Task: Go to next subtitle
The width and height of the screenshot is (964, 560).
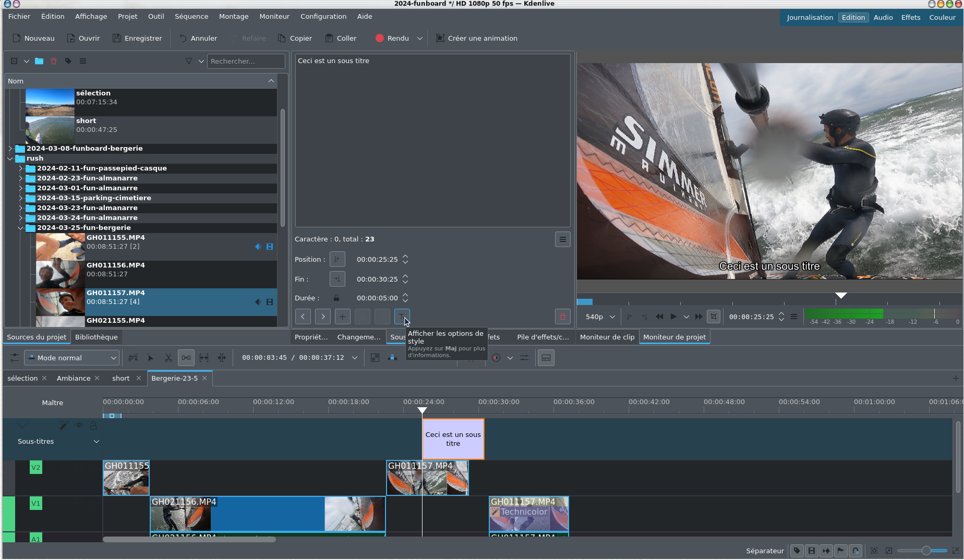Action: [x=322, y=316]
